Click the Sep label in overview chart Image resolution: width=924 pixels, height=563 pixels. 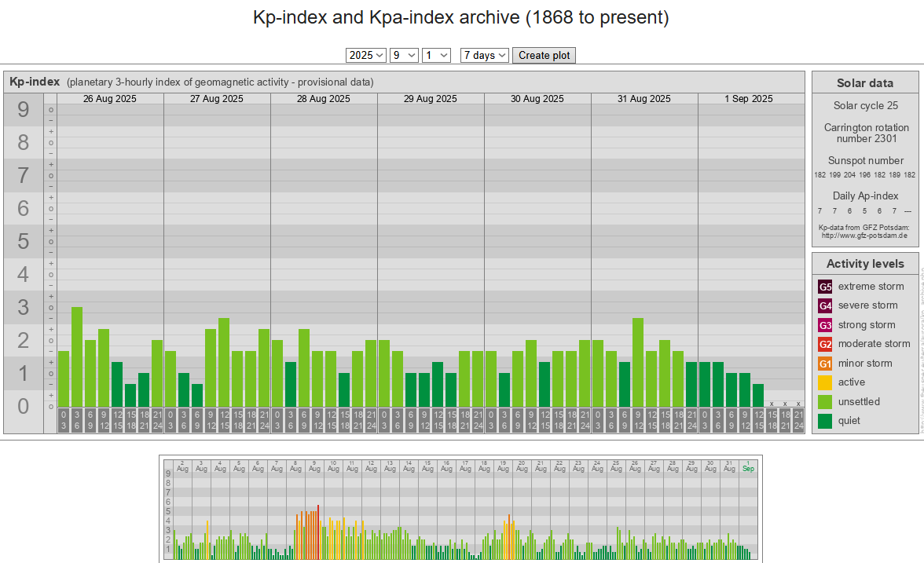(748, 468)
